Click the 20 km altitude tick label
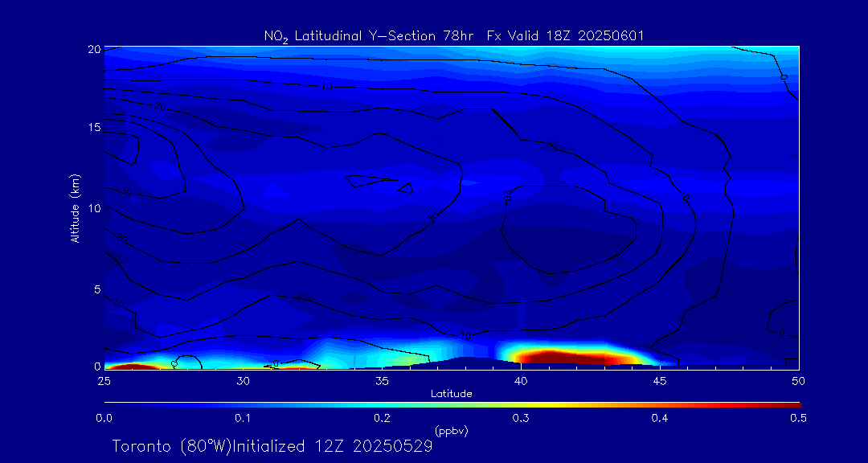 click(x=92, y=49)
